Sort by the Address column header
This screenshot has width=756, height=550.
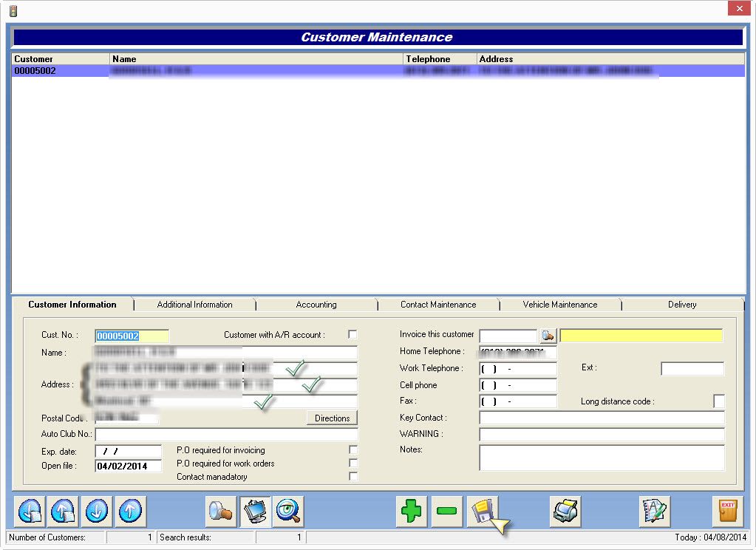611,59
